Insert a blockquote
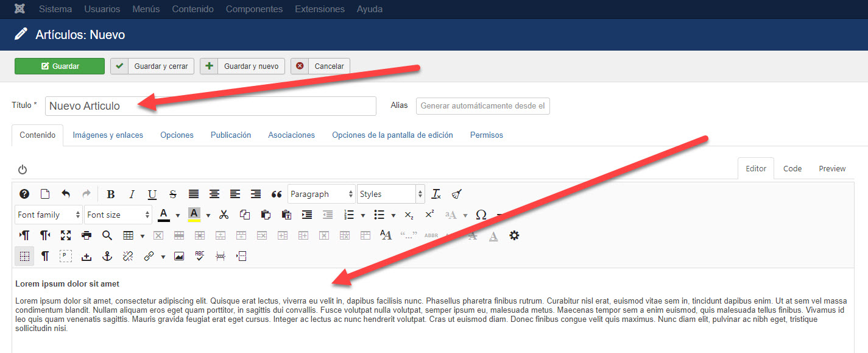Image resolution: width=868 pixels, height=353 pixels. tap(277, 194)
